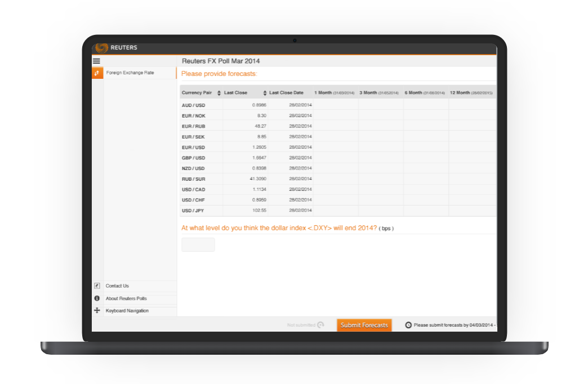Click the Please provide forecasts heading
Viewport: 588px width, 384px height.
coord(219,74)
